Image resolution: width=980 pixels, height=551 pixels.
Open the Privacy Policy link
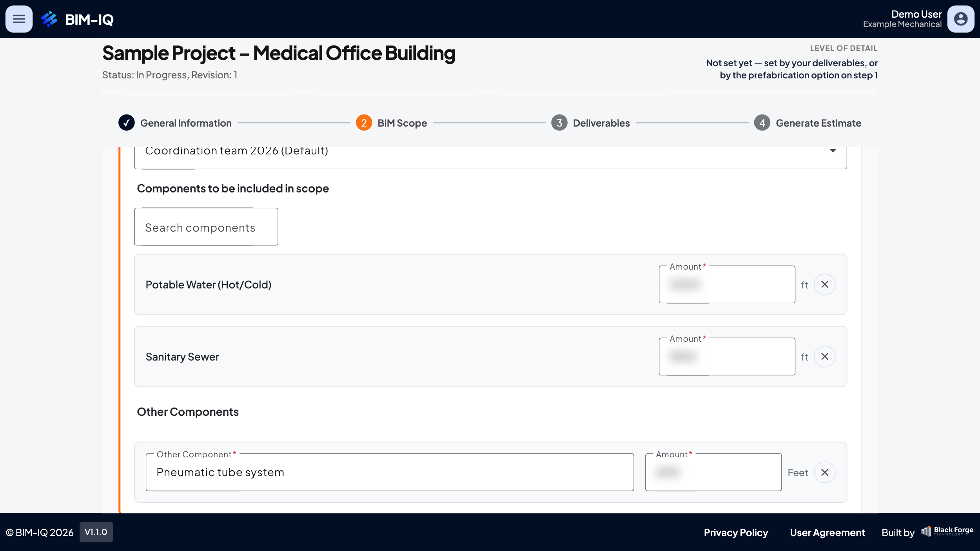(736, 533)
